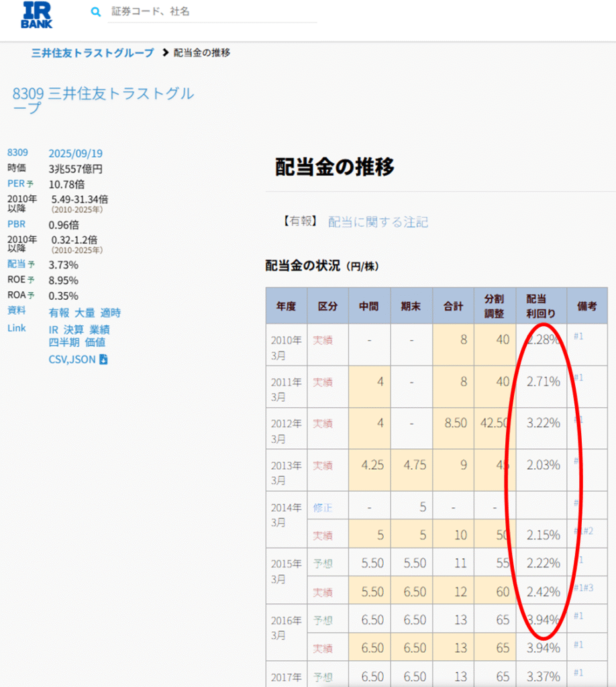Go to the 業績 page
This screenshot has width=616, height=687.
click(x=99, y=330)
